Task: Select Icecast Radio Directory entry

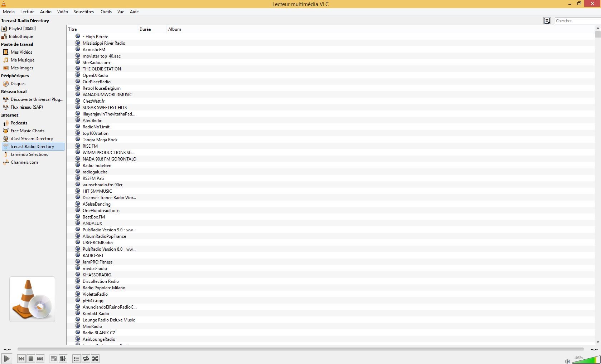Action: [x=32, y=147]
